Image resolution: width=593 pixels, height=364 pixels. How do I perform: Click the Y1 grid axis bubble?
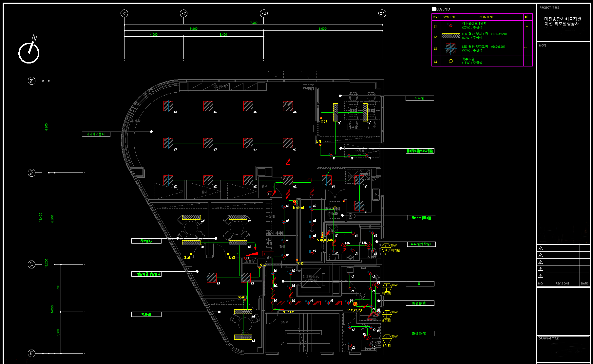[x=31, y=353]
